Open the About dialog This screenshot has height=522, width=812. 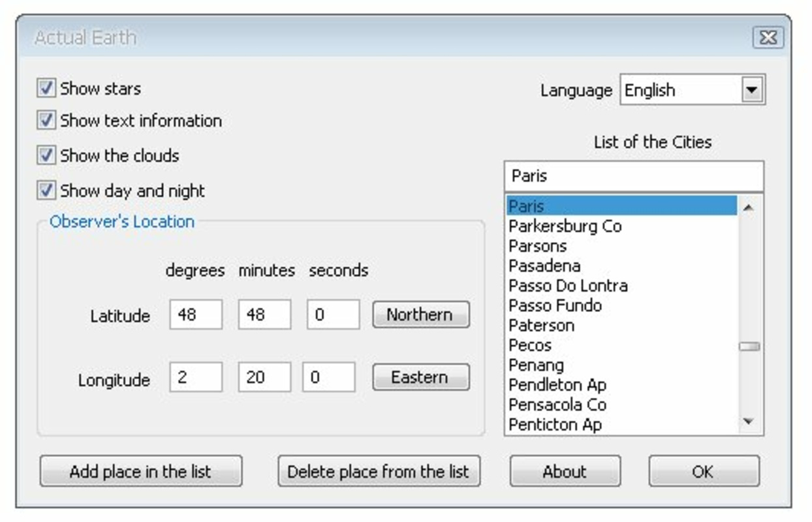pyautogui.click(x=565, y=471)
